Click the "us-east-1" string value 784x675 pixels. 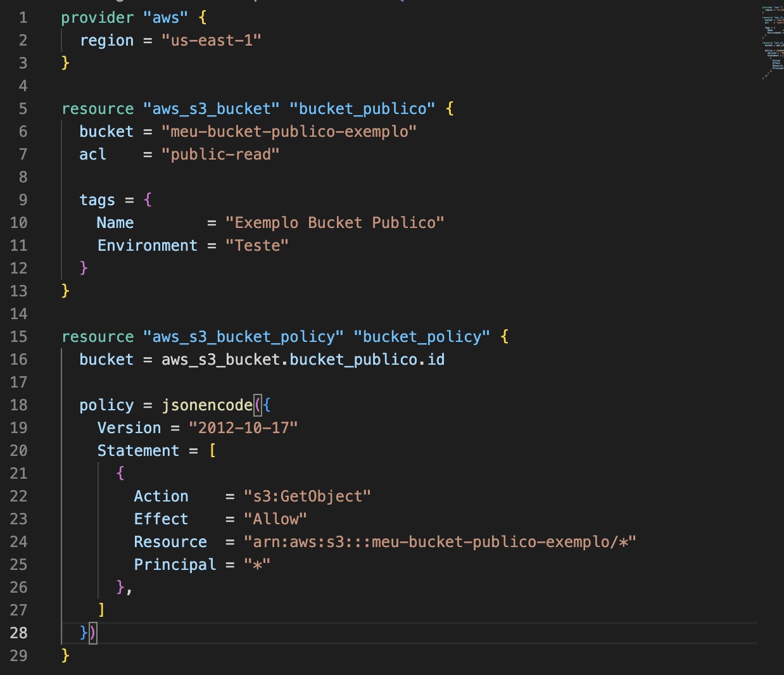212,41
